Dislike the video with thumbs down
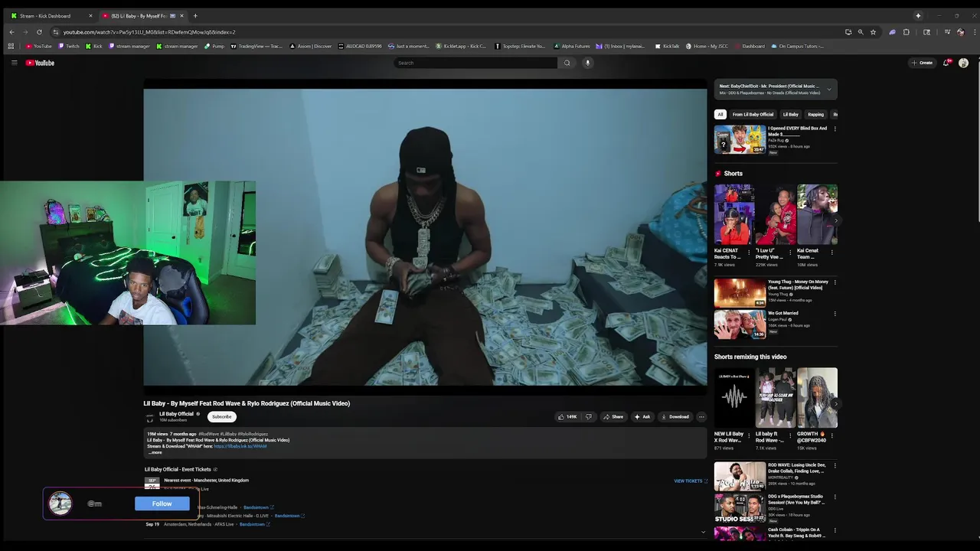980x551 pixels. tap(588, 417)
